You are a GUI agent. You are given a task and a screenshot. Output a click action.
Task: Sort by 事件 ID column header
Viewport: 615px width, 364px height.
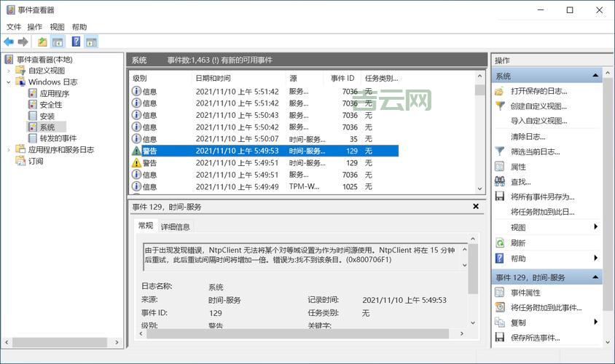pyautogui.click(x=342, y=79)
